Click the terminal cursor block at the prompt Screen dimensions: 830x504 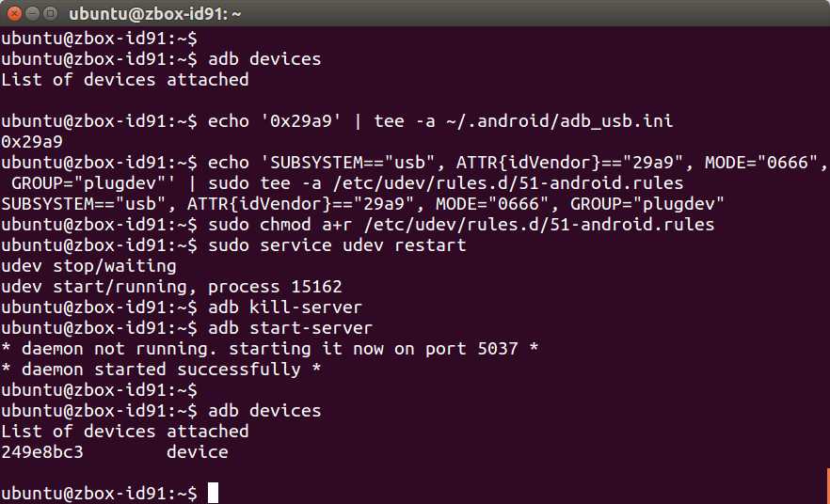[214, 493]
